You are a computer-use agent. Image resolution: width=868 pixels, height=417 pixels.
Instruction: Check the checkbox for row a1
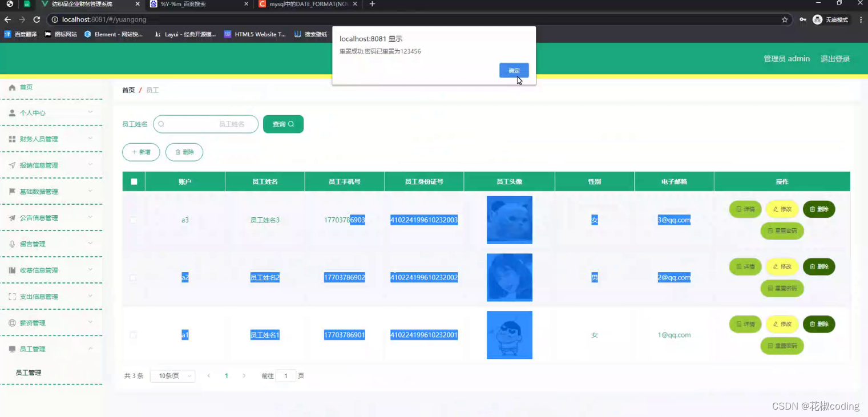(x=133, y=335)
